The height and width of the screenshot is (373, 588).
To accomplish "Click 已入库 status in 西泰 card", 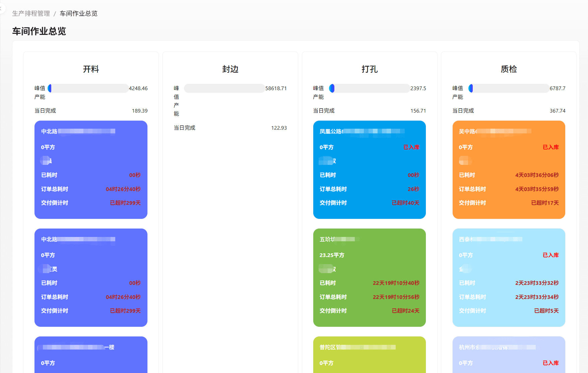I will (x=551, y=255).
